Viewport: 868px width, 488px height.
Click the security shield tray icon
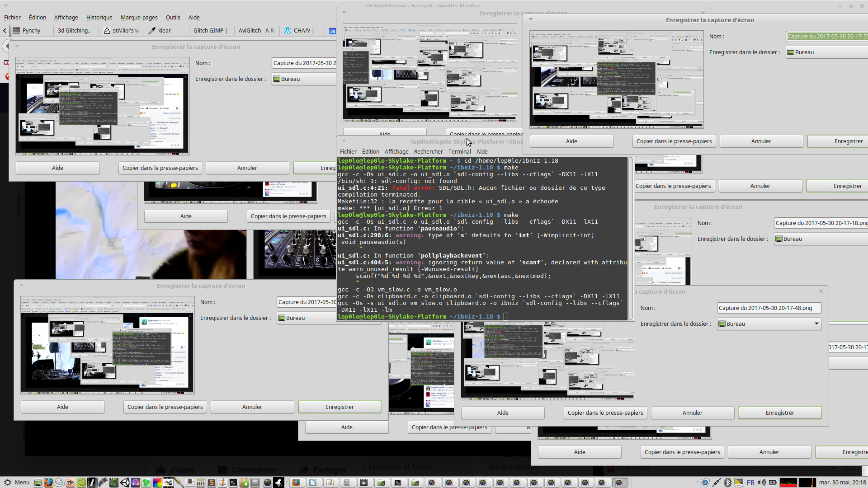[x=705, y=483]
